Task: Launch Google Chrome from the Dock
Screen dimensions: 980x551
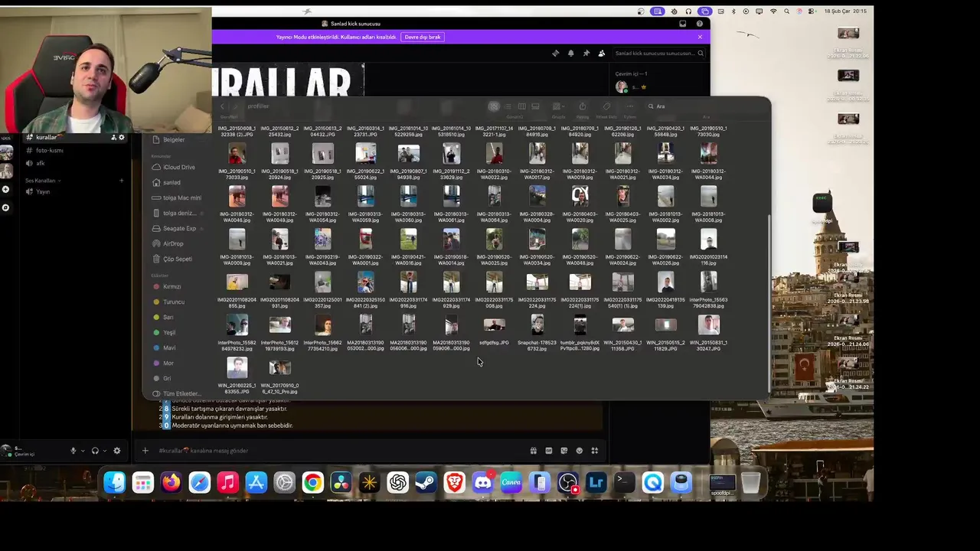Action: [x=313, y=482]
